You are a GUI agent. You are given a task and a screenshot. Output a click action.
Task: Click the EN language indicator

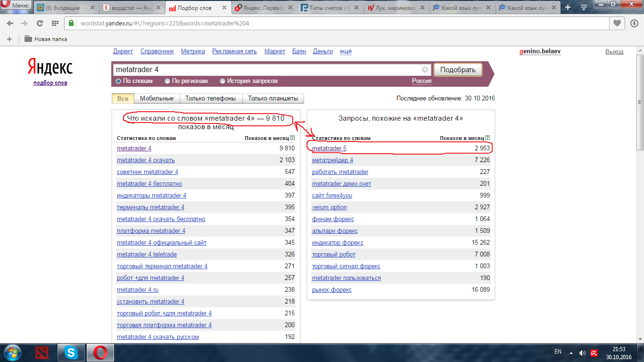558,352
